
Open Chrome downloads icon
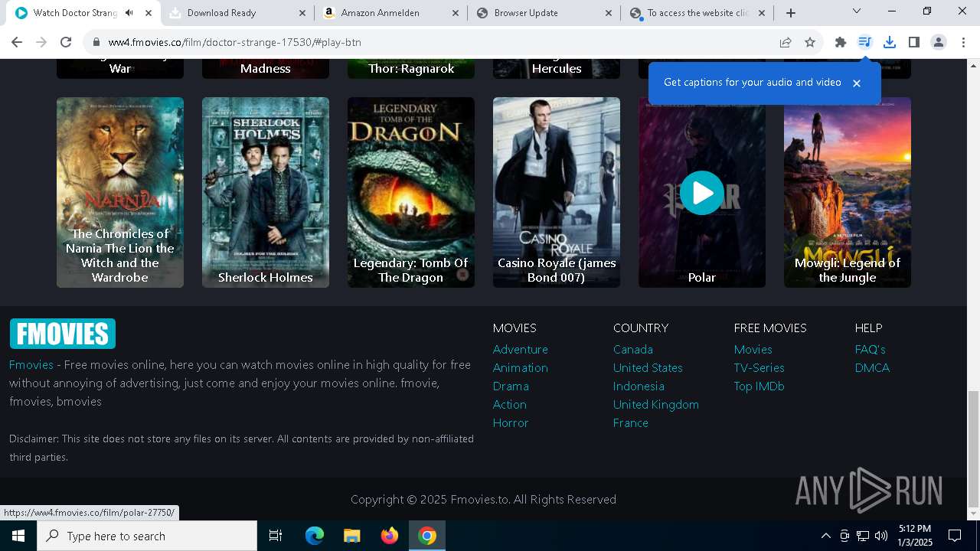pos(890,42)
